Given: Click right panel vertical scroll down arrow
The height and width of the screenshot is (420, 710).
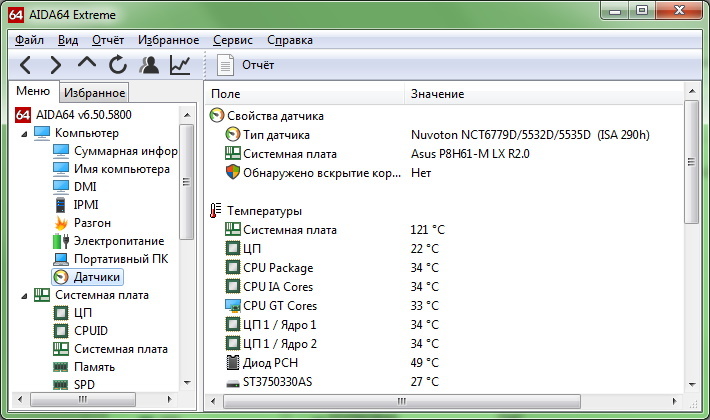Looking at the screenshot, I should pos(692,385).
